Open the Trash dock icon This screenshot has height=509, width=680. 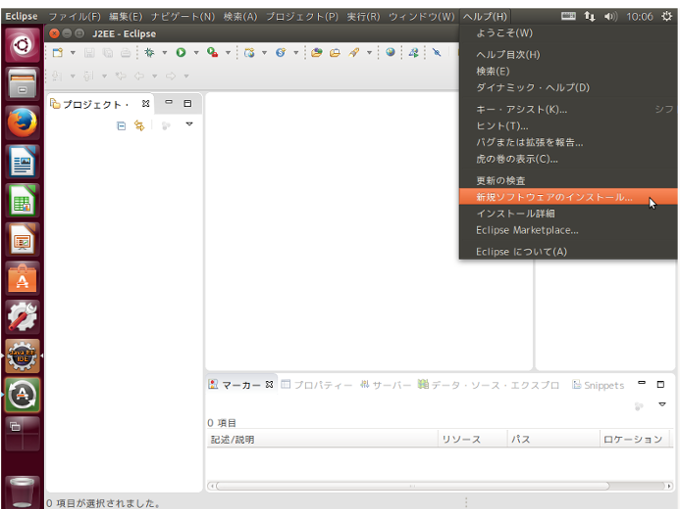pos(22,492)
